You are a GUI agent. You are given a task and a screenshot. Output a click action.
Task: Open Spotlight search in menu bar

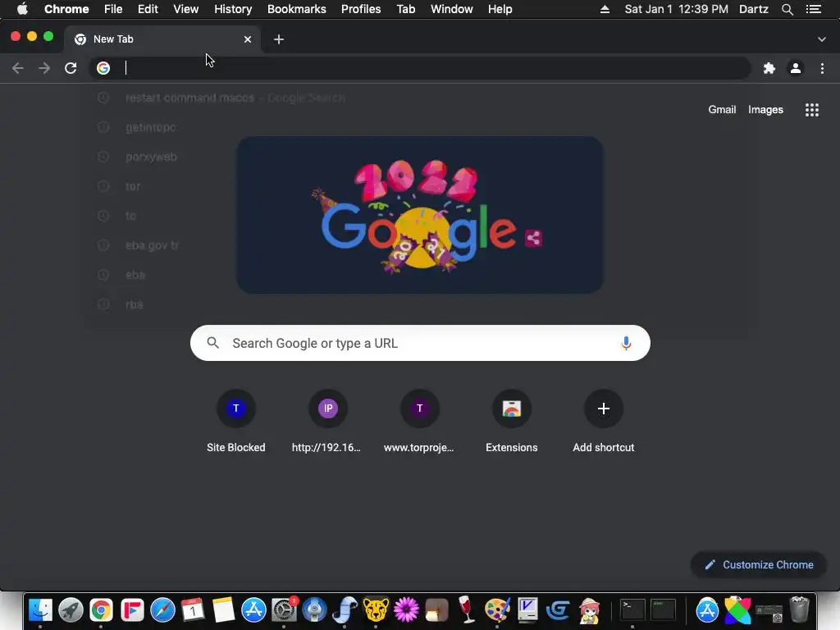[787, 9]
